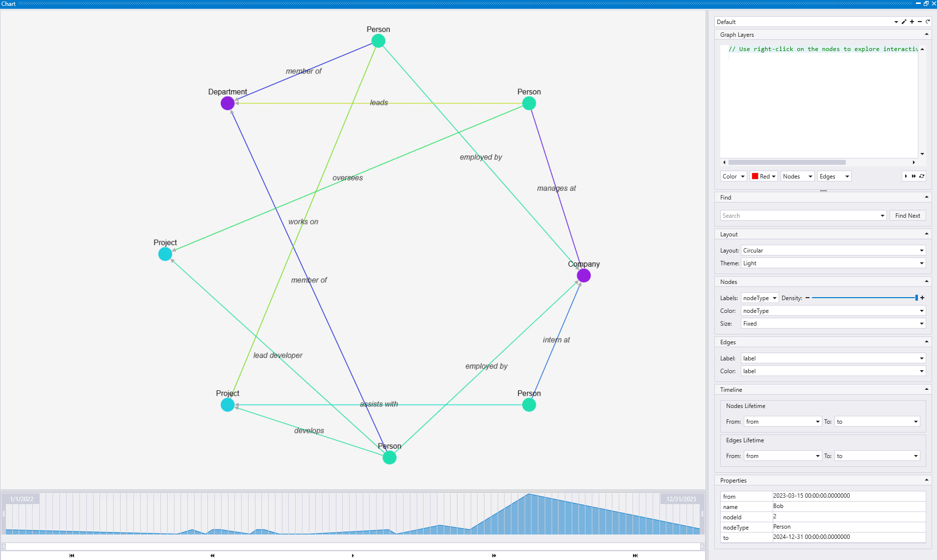Image resolution: width=937 pixels, height=560 pixels.
Task: Edit the Default configuration with the pencil icon
Action: click(x=904, y=22)
